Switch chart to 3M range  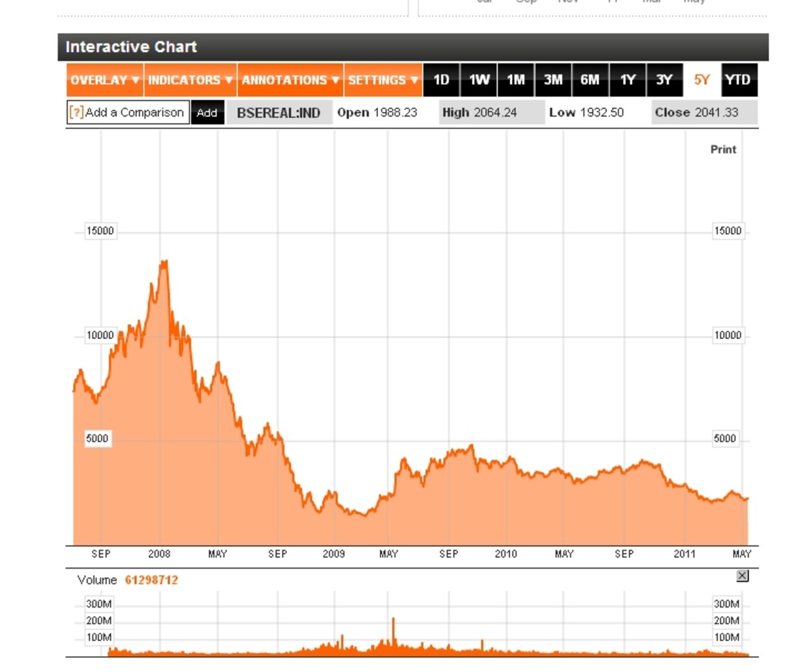click(553, 80)
